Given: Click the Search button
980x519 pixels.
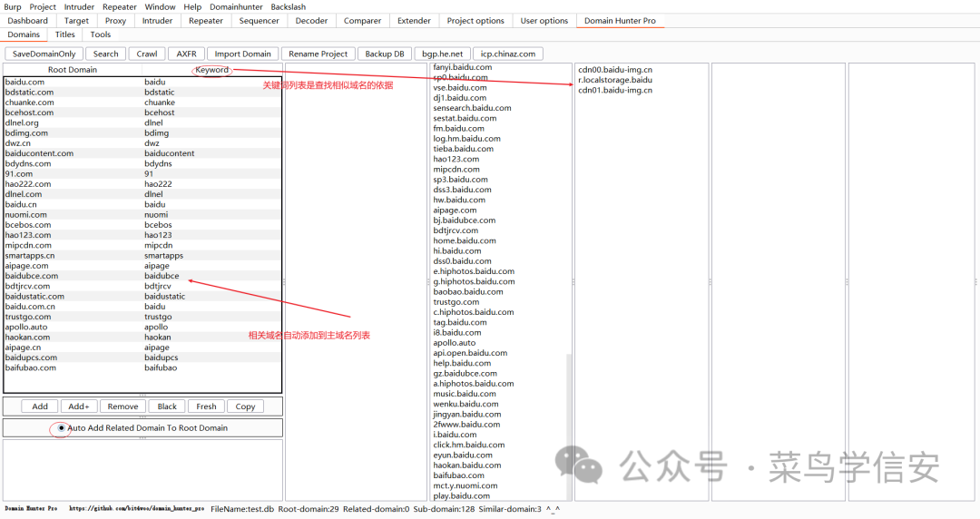Looking at the screenshot, I should click(x=105, y=54).
